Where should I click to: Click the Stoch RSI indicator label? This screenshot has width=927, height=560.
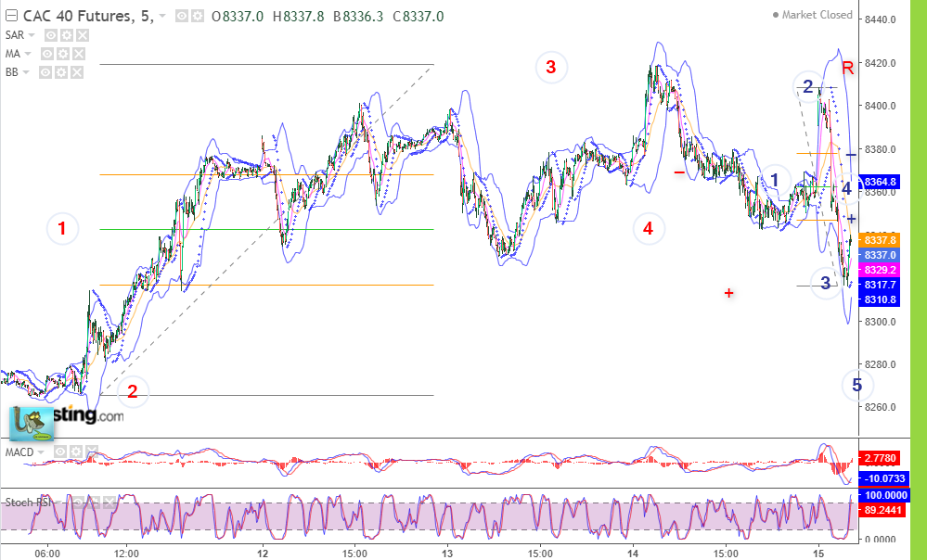tap(29, 503)
